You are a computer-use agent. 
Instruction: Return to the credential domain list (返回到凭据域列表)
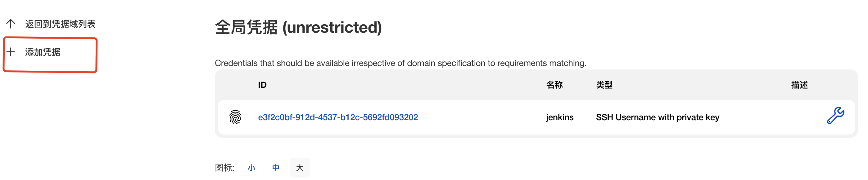tap(60, 24)
